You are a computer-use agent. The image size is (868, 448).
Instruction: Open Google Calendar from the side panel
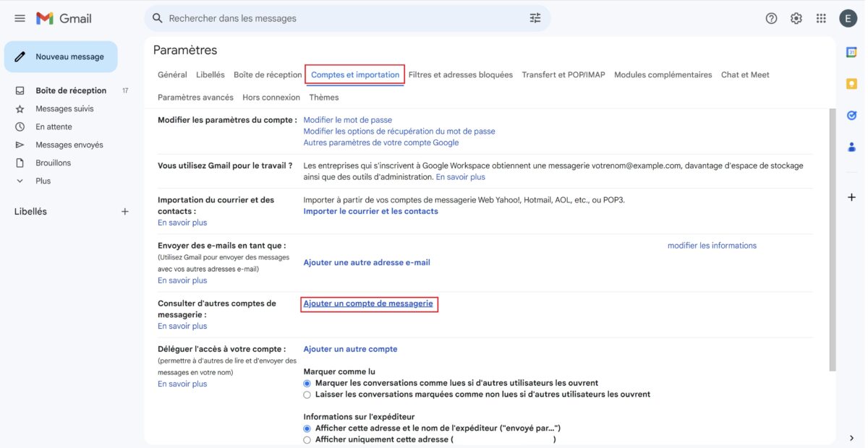pos(851,52)
